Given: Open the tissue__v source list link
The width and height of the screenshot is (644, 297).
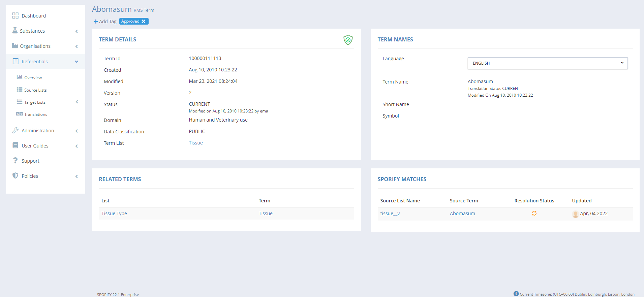Looking at the screenshot, I should tap(390, 213).
